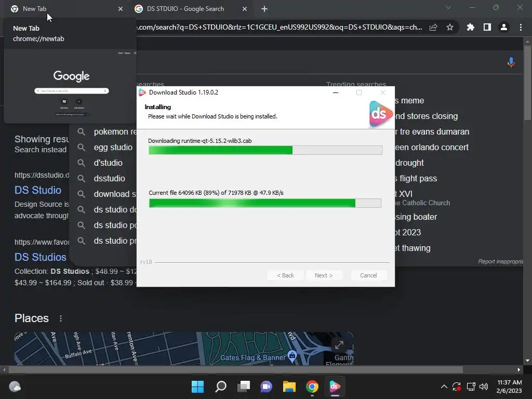Select the 'dsstudio' suggestion
This screenshot has height=399, width=532.
(x=109, y=179)
